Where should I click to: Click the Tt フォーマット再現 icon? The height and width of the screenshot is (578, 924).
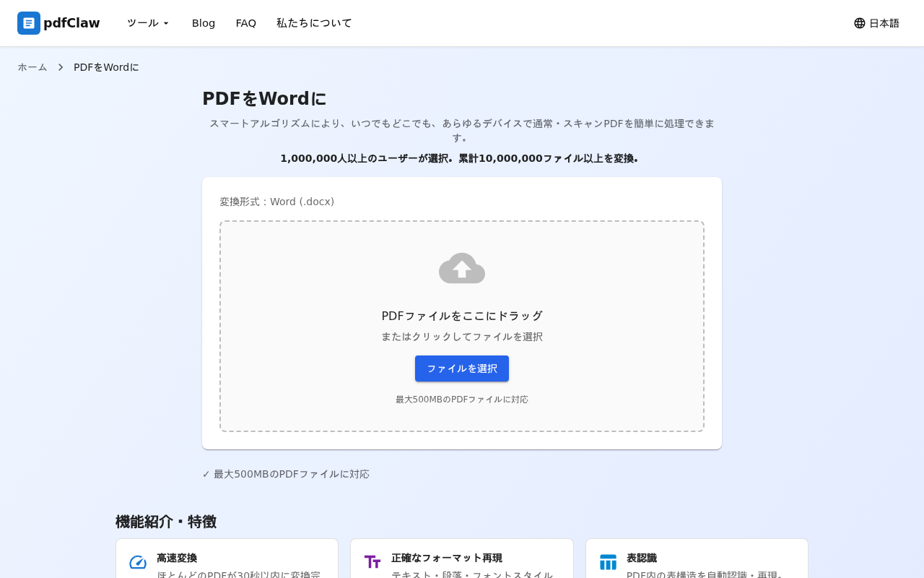pyautogui.click(x=372, y=561)
